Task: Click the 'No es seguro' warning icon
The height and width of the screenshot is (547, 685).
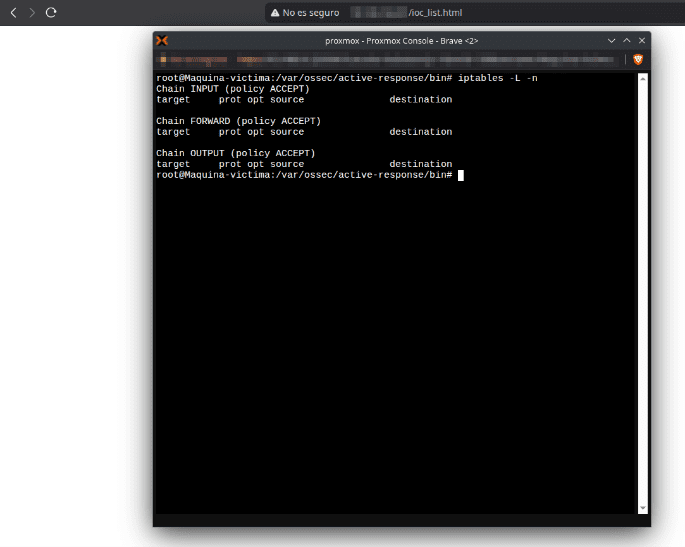Action: click(x=275, y=13)
